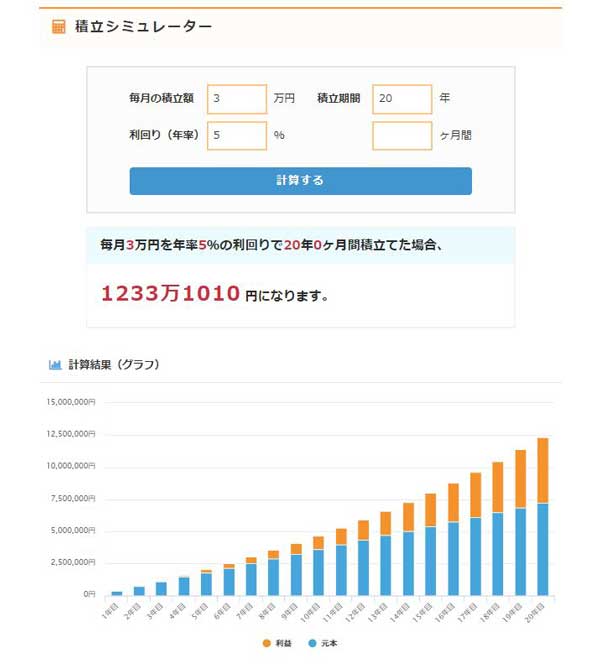The width and height of the screenshot is (600, 671).
Task: Click blue principal segment of 20年目 bar
Action: 543,549
